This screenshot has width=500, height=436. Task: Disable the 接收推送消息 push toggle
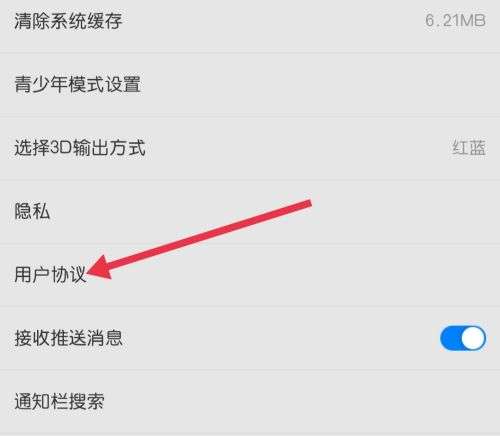(463, 338)
